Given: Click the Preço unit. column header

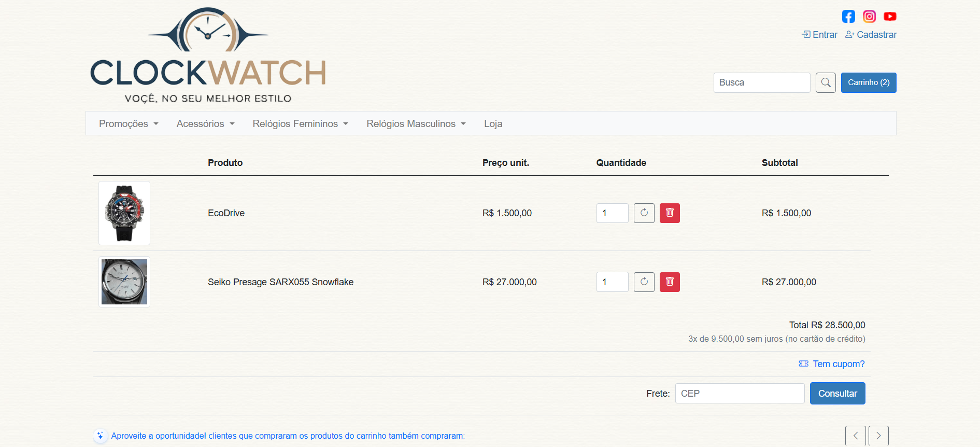Looking at the screenshot, I should (506, 163).
